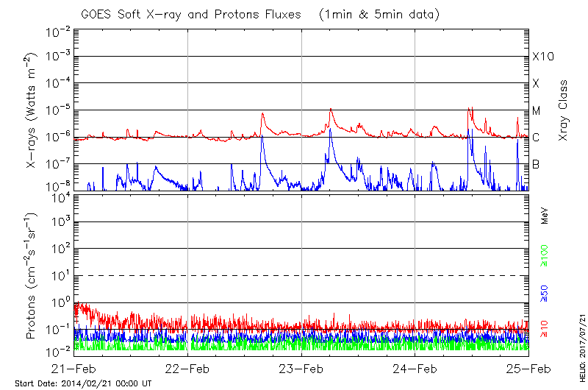Click the C class label on right axis

(537, 138)
